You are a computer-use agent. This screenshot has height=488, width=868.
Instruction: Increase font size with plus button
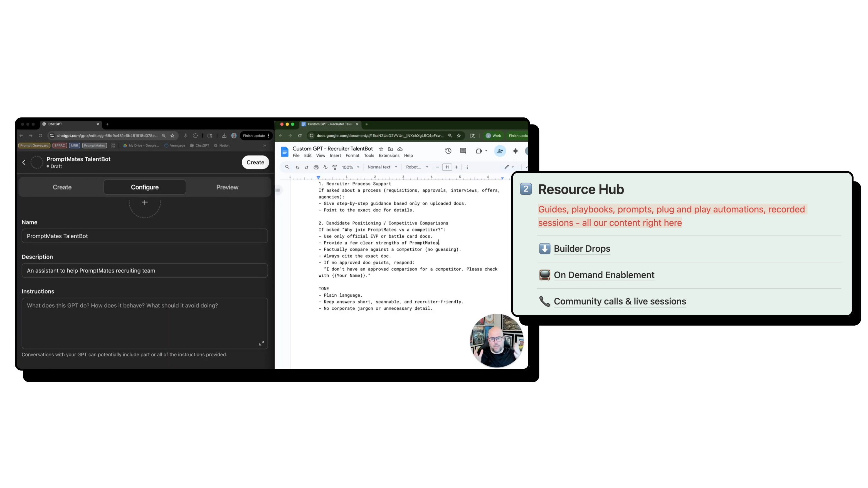(456, 167)
